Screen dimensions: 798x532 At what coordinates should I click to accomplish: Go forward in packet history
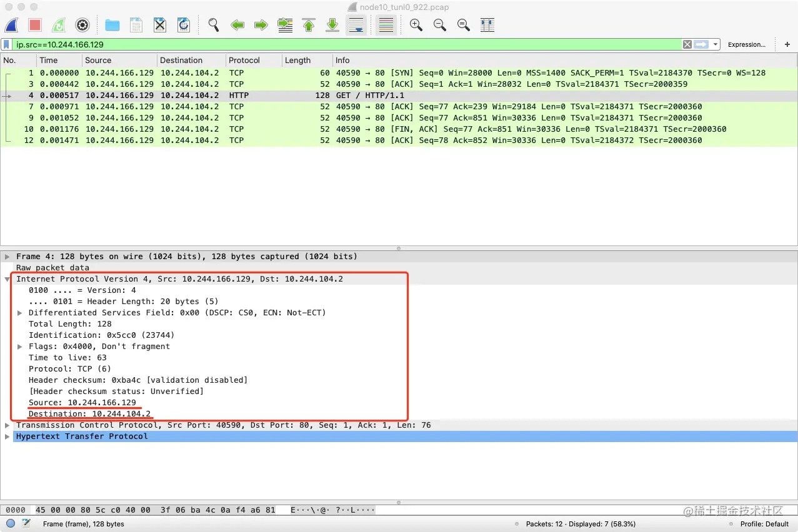click(x=261, y=25)
